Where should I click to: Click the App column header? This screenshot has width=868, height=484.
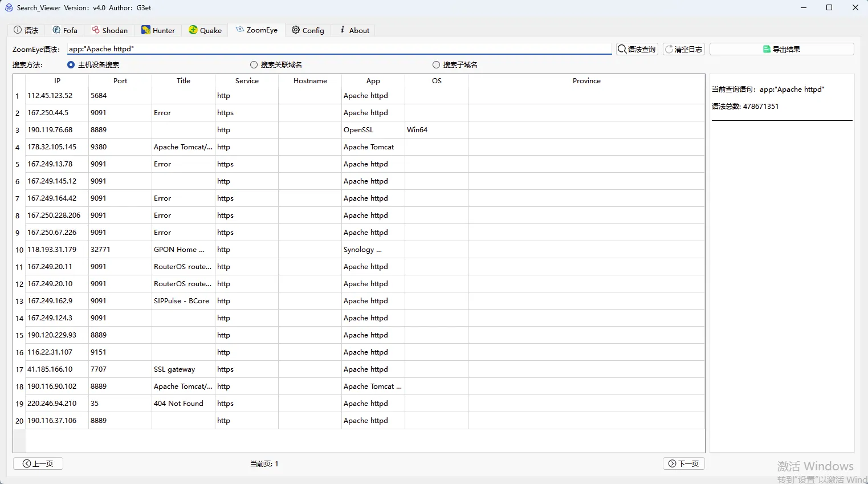point(373,81)
